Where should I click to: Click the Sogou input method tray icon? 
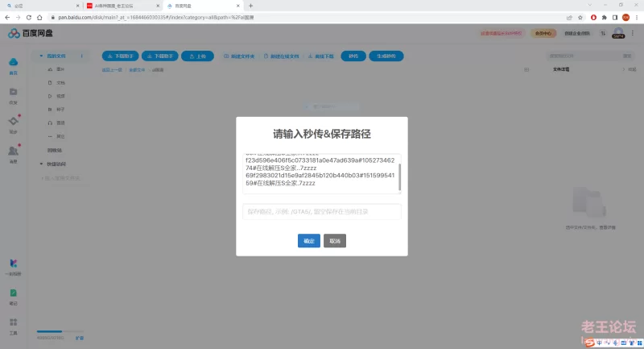590,342
